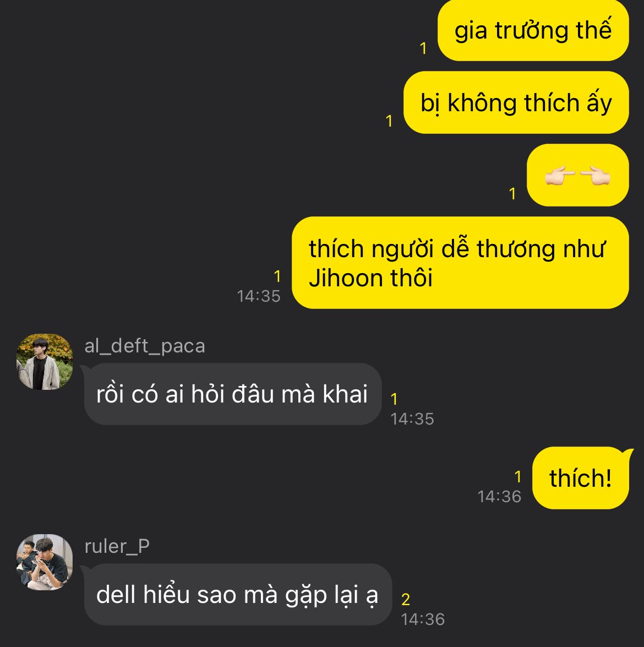Image resolution: width=644 pixels, height=647 pixels.
Task: Select the 'dell hiểu sao mà gặp lại ạ' message
Action: click(x=238, y=595)
